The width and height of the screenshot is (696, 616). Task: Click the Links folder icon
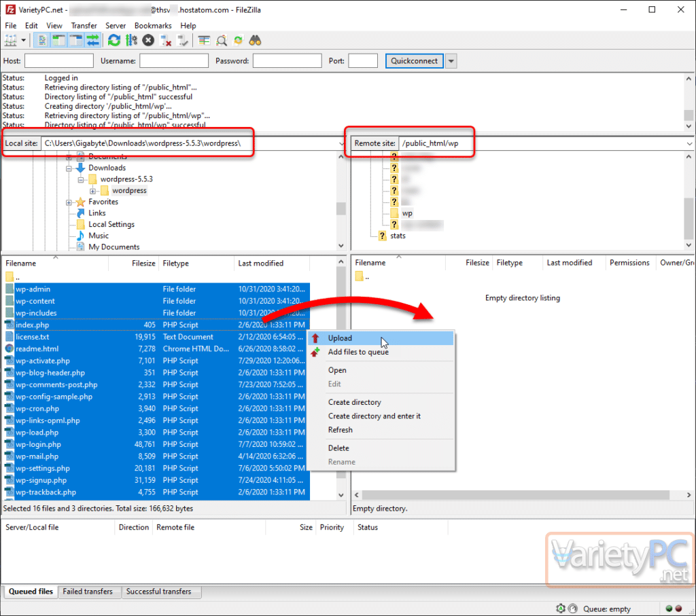click(80, 213)
